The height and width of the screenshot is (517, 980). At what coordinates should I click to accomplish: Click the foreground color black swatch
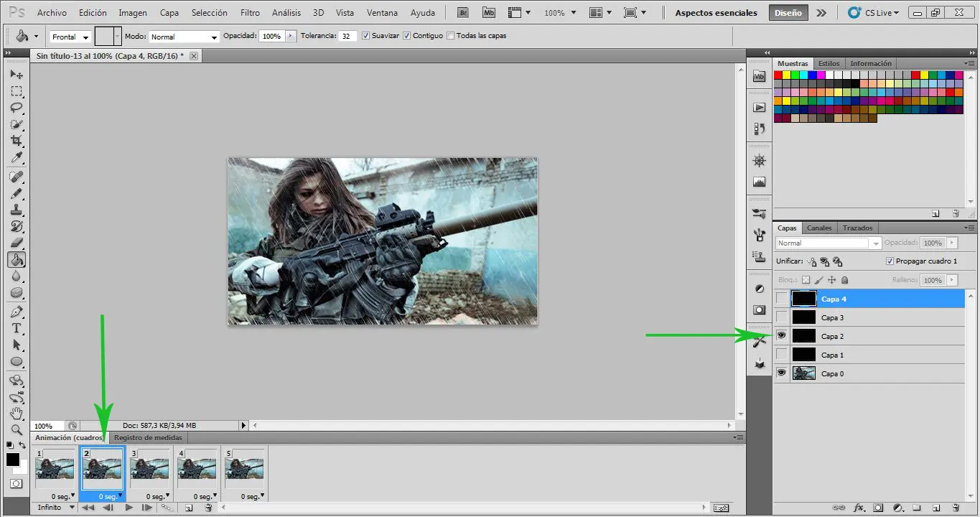12,460
